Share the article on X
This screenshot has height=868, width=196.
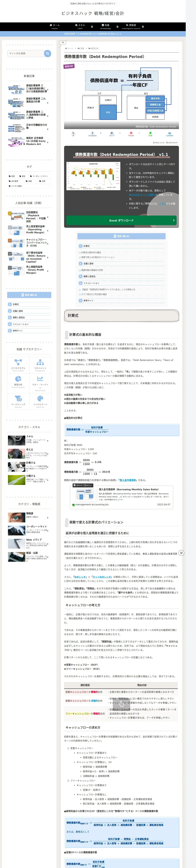(x=73, y=134)
